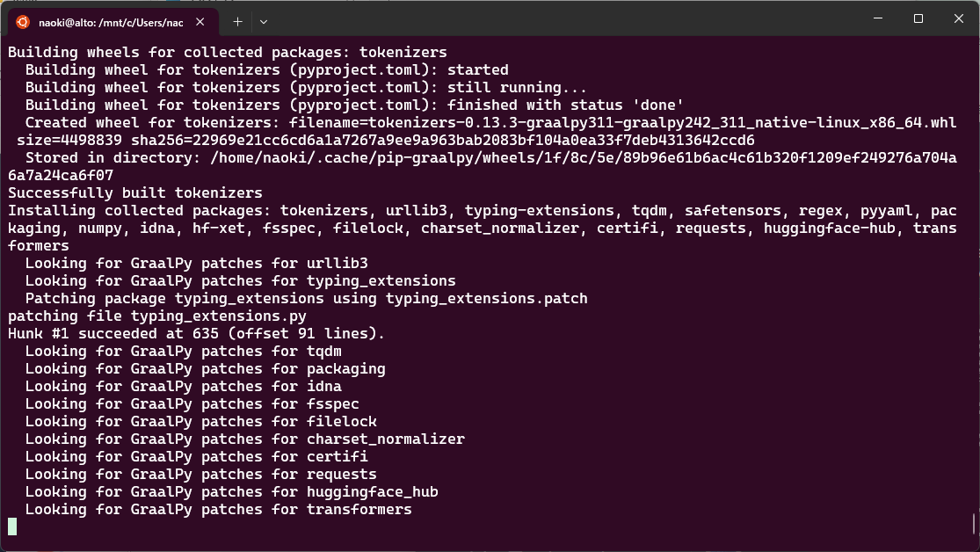Screen dimensions: 980x552
Task: Click 'Looking for GraalPy patches for fsspec'
Action: 192,403
